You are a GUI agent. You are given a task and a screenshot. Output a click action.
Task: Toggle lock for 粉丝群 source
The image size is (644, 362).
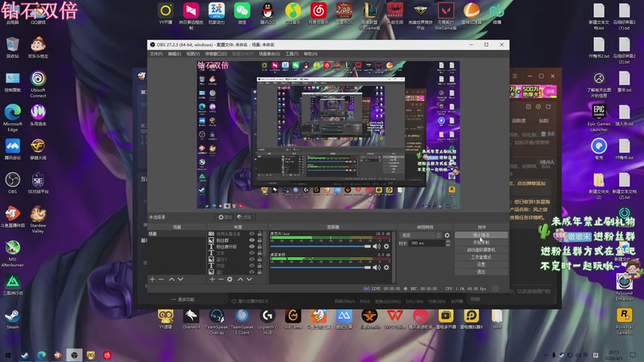point(259,240)
